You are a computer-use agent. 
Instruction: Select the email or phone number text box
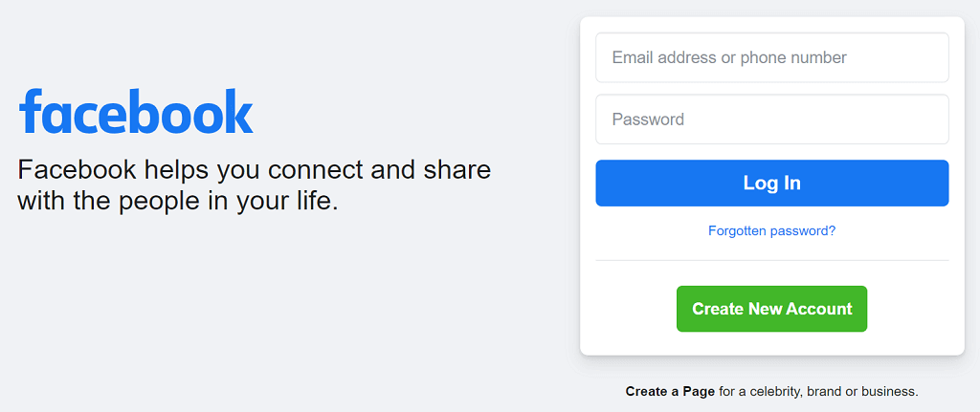pos(771,57)
